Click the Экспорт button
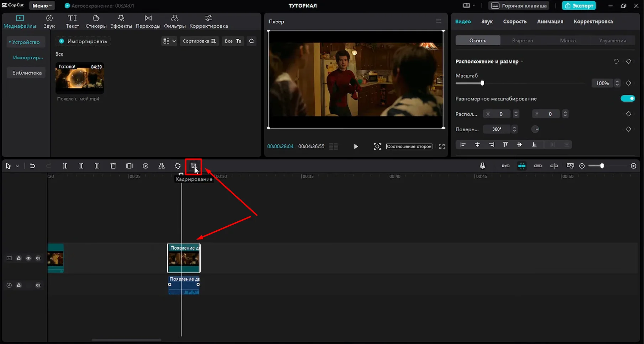This screenshot has width=644, height=344. (579, 6)
